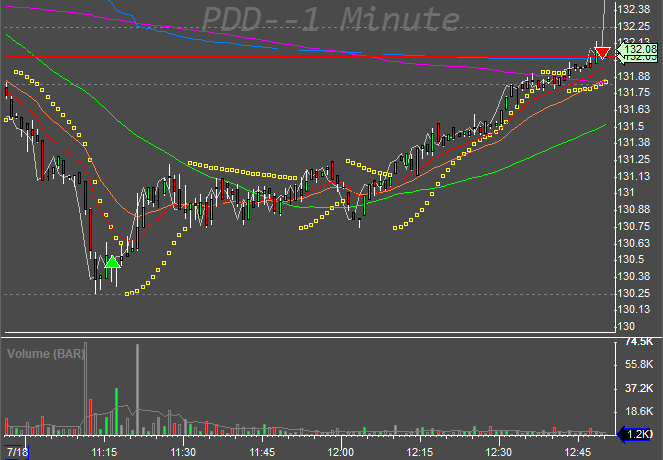Click the 11:45 time axis label
This screenshot has width=663, height=460.
(x=262, y=452)
